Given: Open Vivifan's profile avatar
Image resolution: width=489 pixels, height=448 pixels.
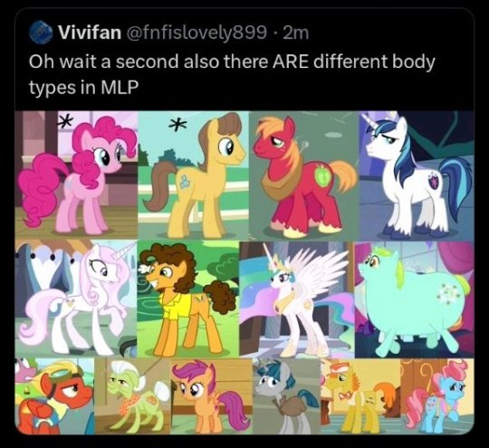Looking at the screenshot, I should click(41, 33).
